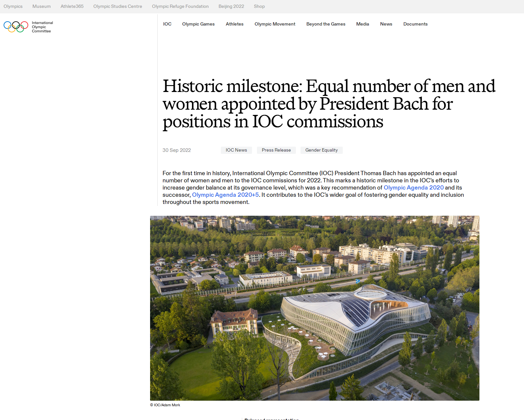Screen dimensions: 524x420
Task: Click the 30 Sep 2022 date
Action: pyautogui.click(x=177, y=150)
